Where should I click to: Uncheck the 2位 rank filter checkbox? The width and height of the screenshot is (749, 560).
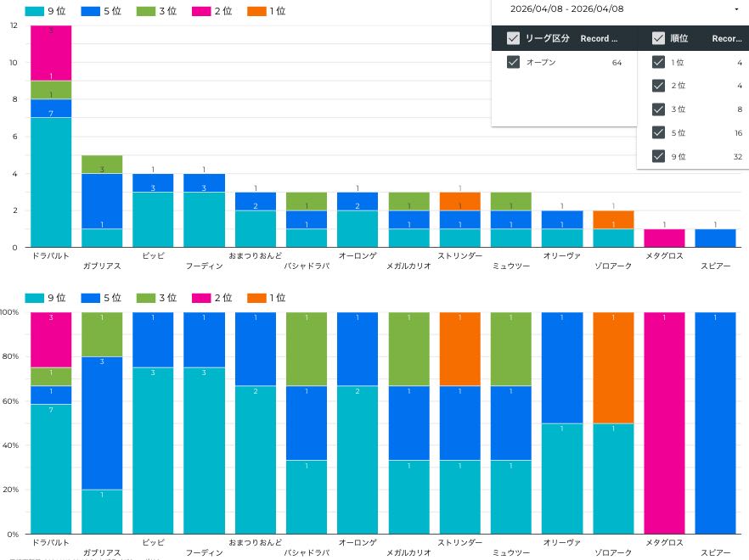(x=657, y=86)
